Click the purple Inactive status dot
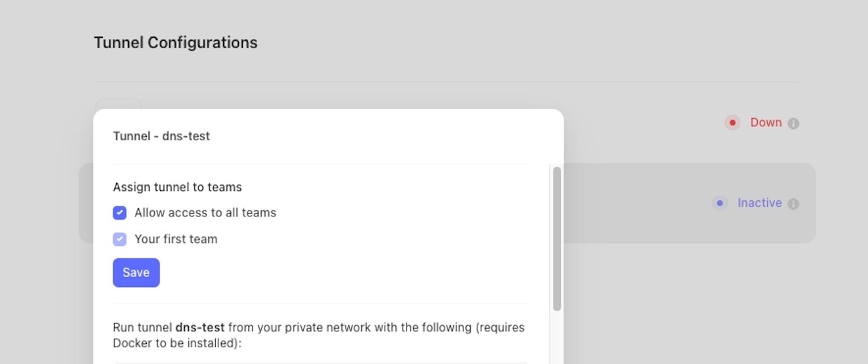 coord(719,203)
